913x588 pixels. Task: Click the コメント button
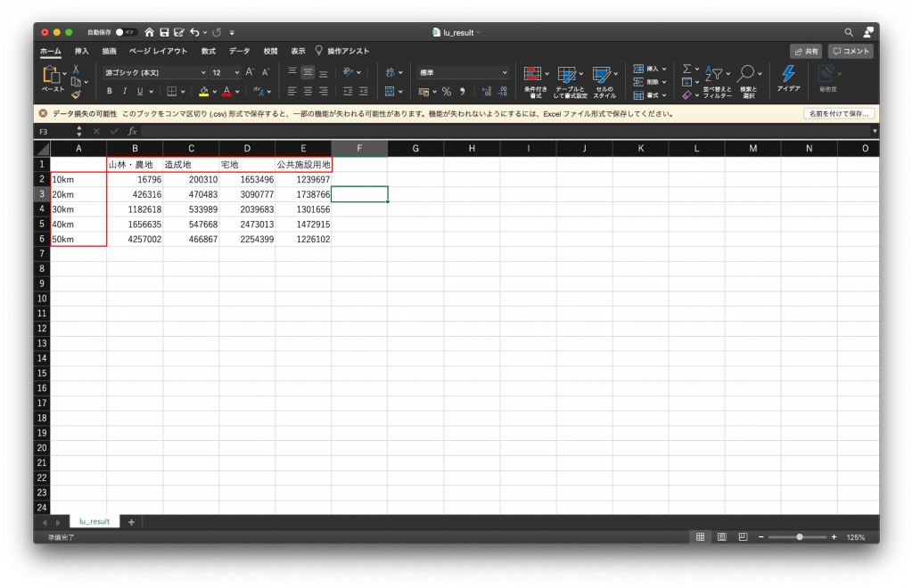click(x=851, y=51)
